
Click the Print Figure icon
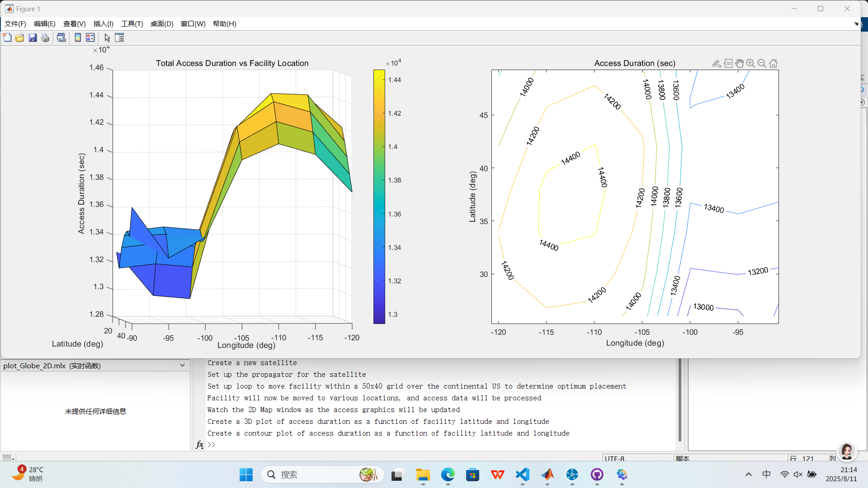[45, 38]
